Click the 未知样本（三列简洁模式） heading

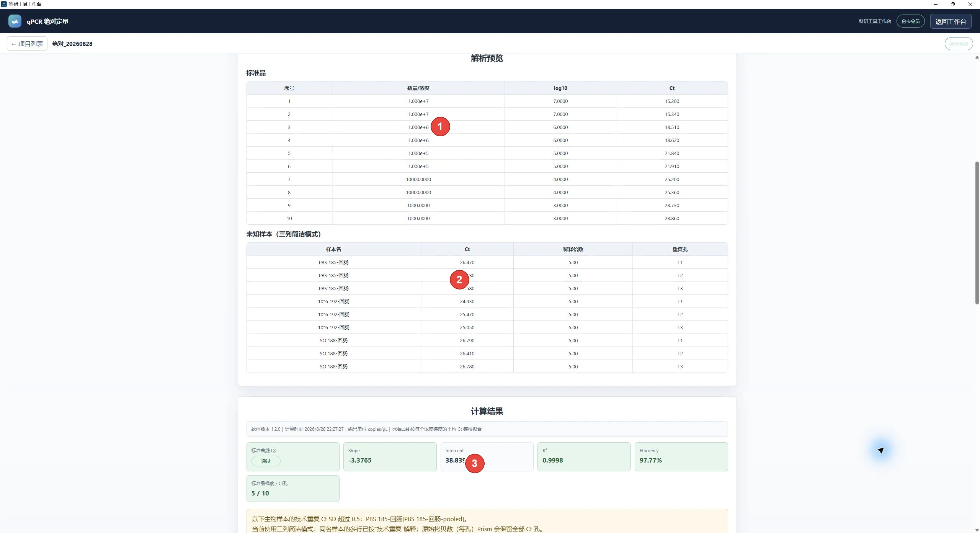[x=284, y=234]
